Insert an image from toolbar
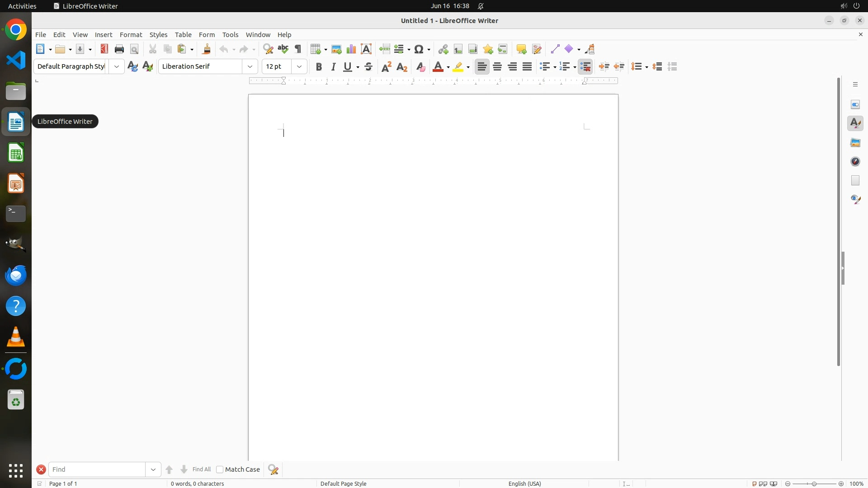Screen dimensions: 868x488 tap(336, 49)
